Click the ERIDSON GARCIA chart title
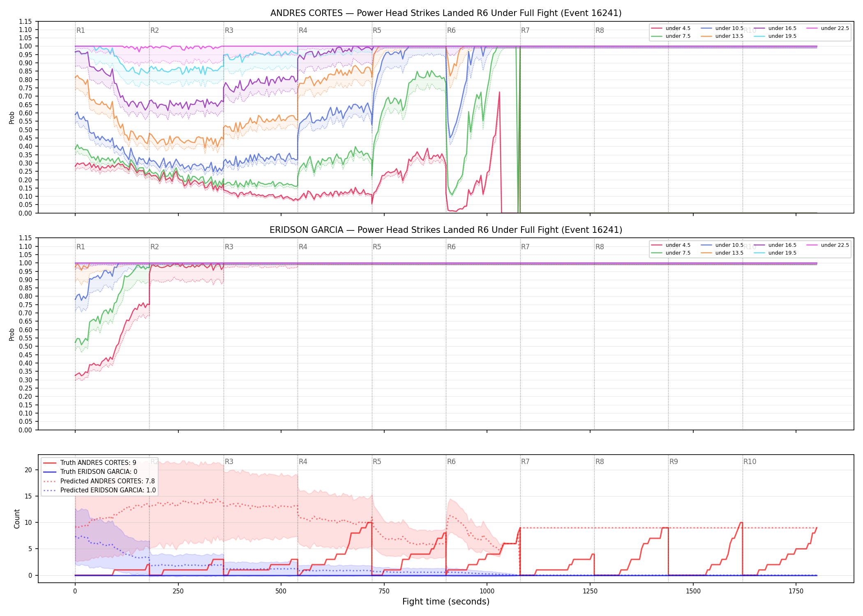The width and height of the screenshot is (863, 616). (446, 230)
